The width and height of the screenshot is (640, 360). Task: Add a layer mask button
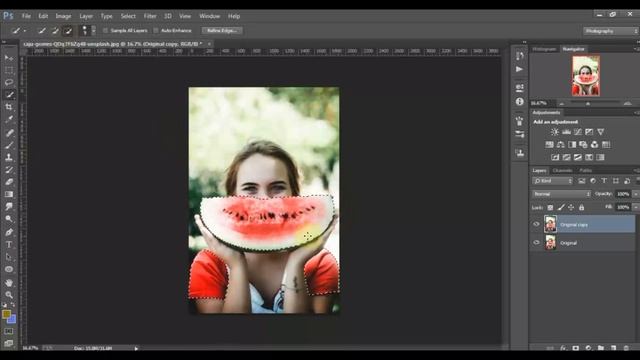[576, 348]
